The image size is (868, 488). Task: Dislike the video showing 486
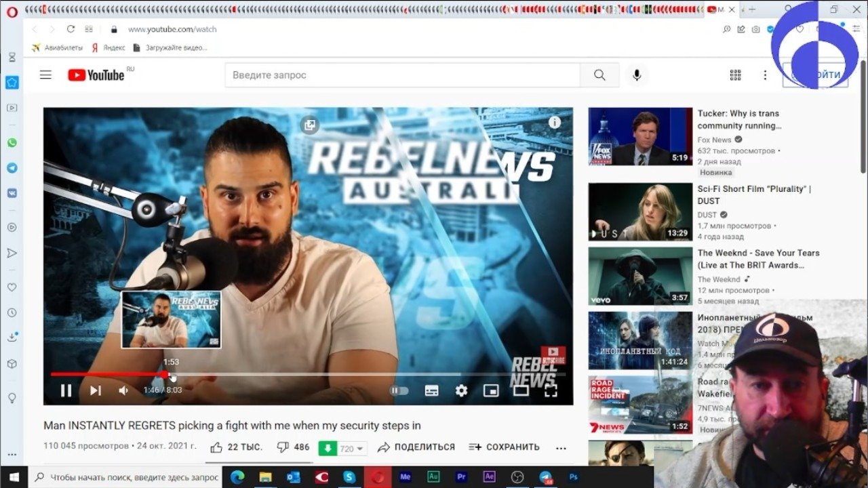(x=294, y=447)
